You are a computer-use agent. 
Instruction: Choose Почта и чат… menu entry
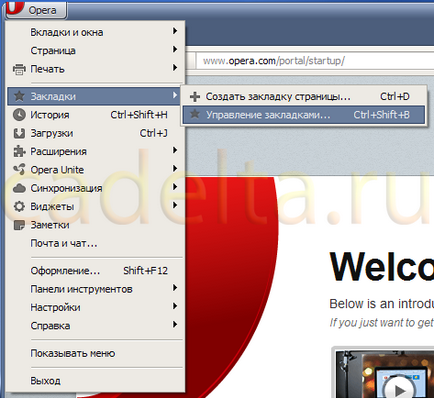tap(96, 243)
